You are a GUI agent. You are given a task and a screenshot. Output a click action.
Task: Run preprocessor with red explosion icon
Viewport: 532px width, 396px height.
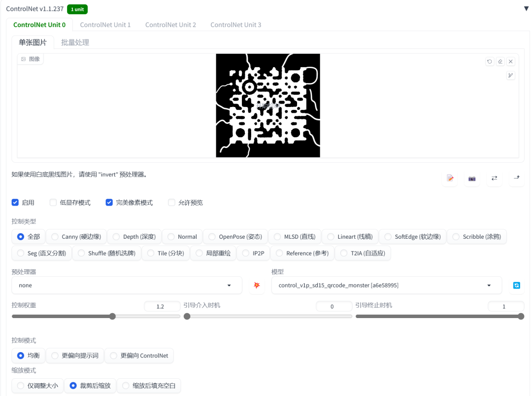click(257, 285)
